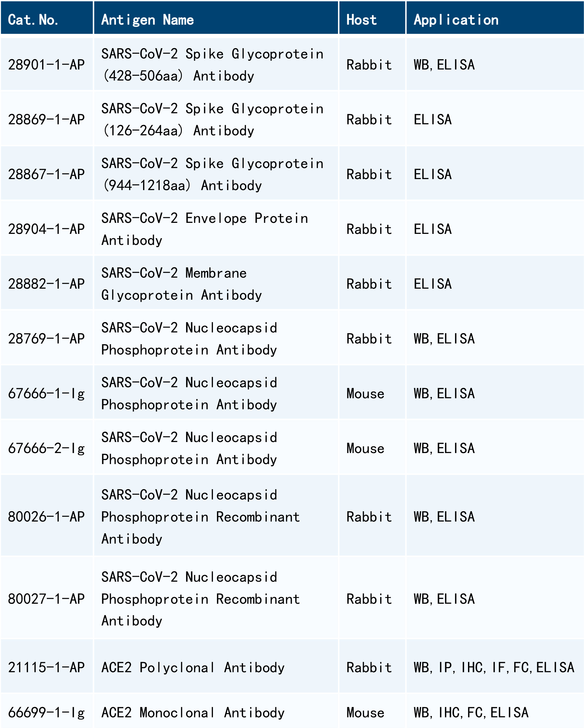Click the ACE2 Monoclonal Antibody entry
The image size is (584, 728).
point(193,713)
